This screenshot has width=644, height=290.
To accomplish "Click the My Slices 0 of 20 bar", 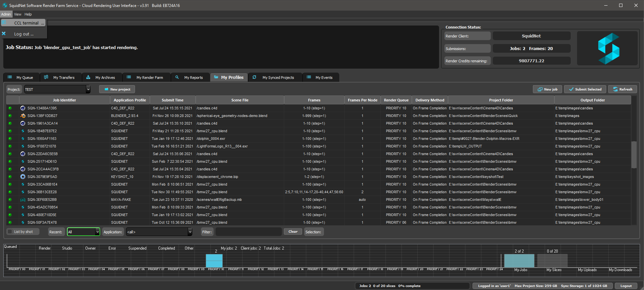I will pyautogui.click(x=552, y=261).
